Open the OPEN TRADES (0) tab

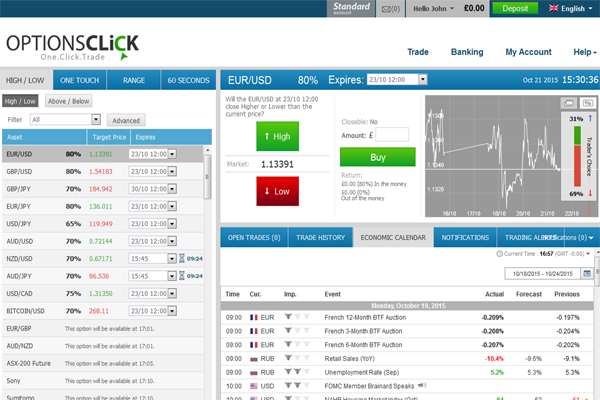[x=254, y=237]
